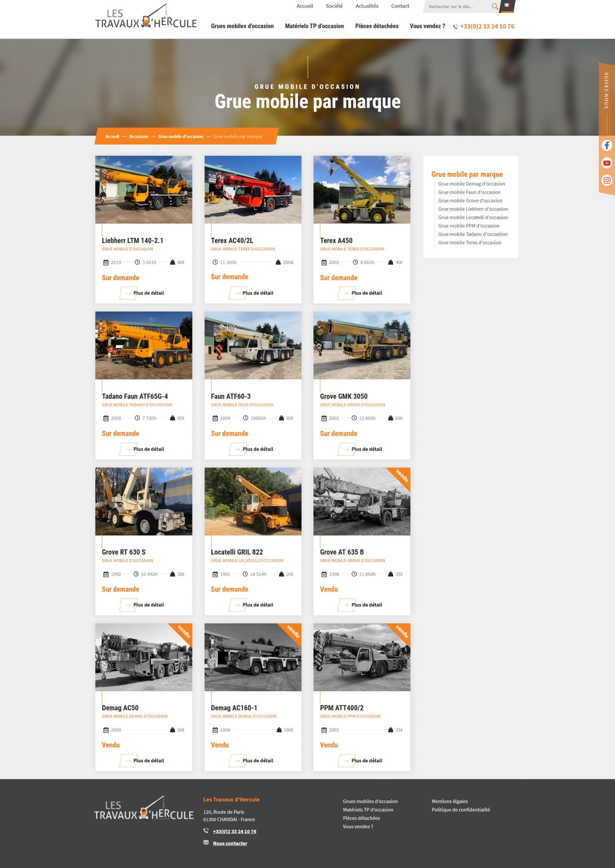The height and width of the screenshot is (868, 615).
Task: Click in the site search field
Action: tap(458, 6)
